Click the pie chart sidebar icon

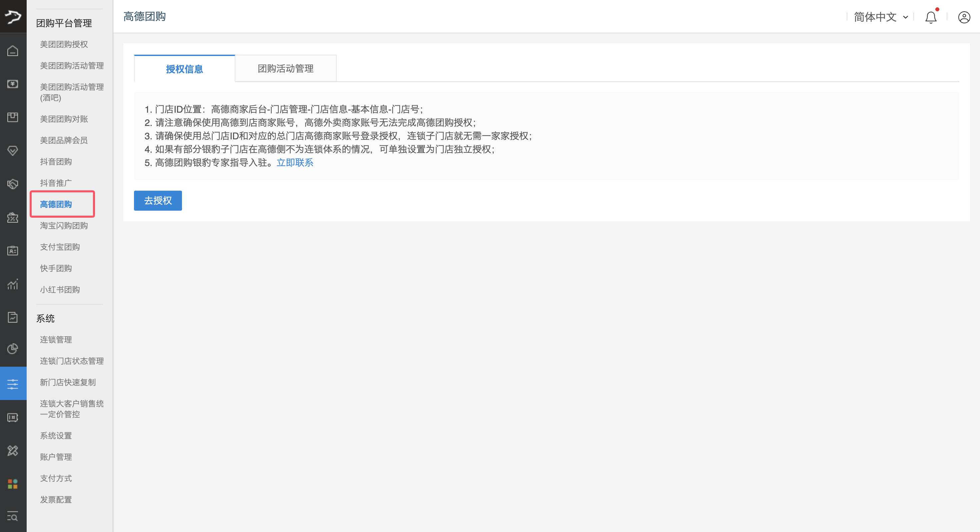(13, 349)
